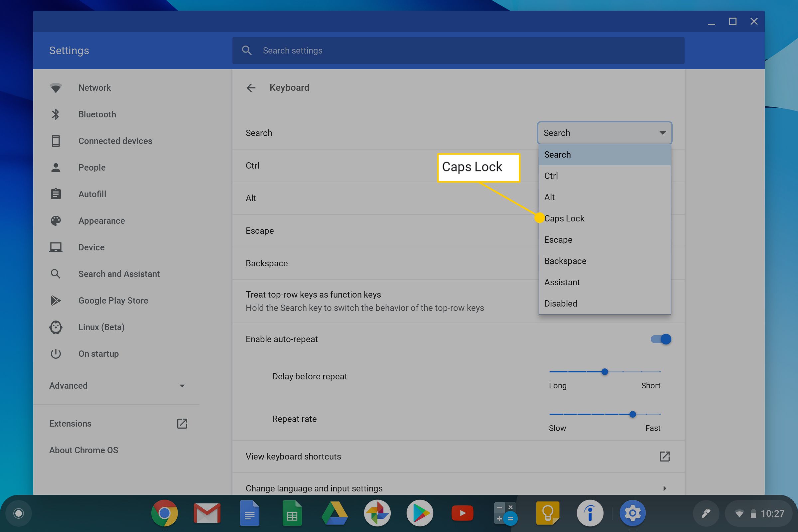Select Caps Lock from Search dropdown
Image resolution: width=798 pixels, height=532 pixels.
point(564,218)
